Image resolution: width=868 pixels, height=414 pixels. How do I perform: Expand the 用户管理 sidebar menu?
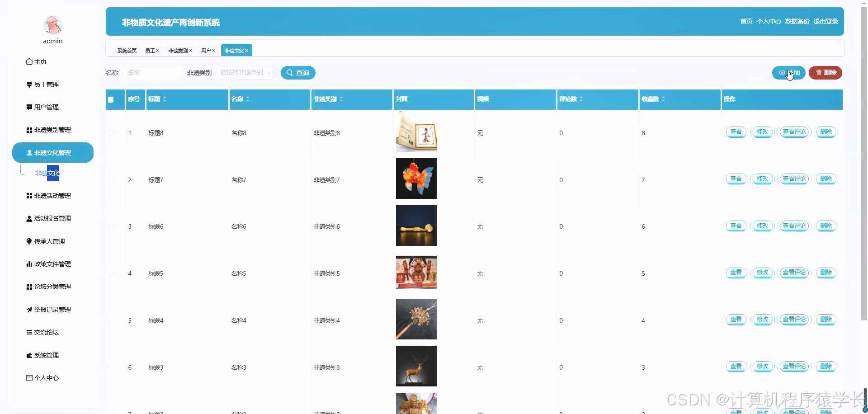[53, 107]
